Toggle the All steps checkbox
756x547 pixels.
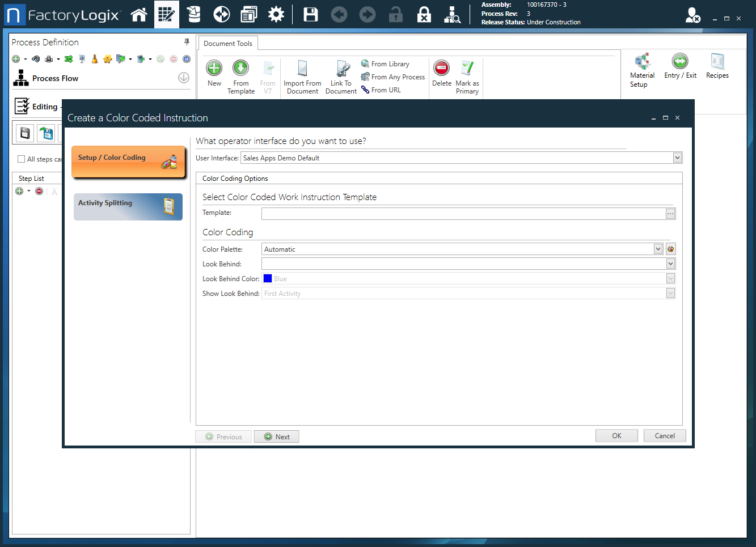(22, 159)
